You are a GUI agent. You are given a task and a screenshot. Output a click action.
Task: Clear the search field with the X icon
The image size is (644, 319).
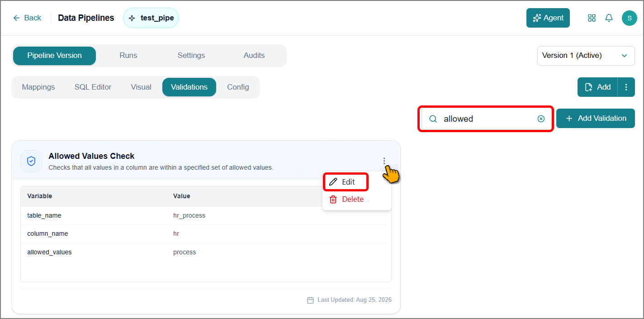541,119
